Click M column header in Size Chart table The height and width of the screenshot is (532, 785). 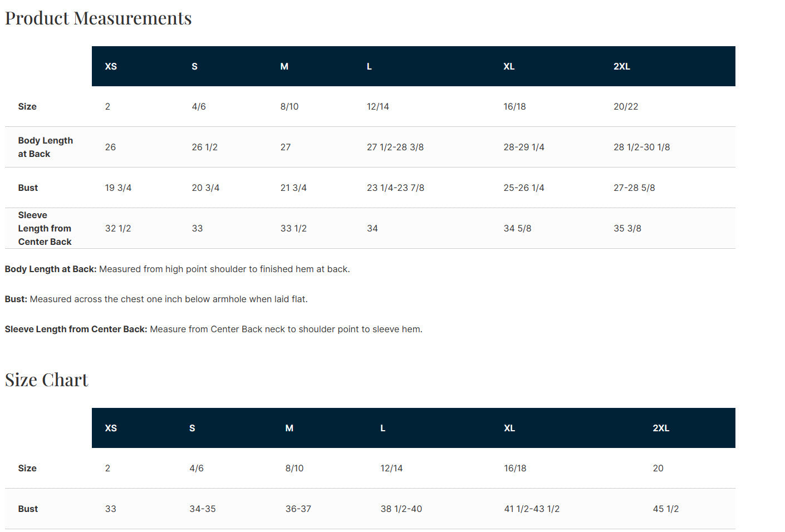point(289,428)
